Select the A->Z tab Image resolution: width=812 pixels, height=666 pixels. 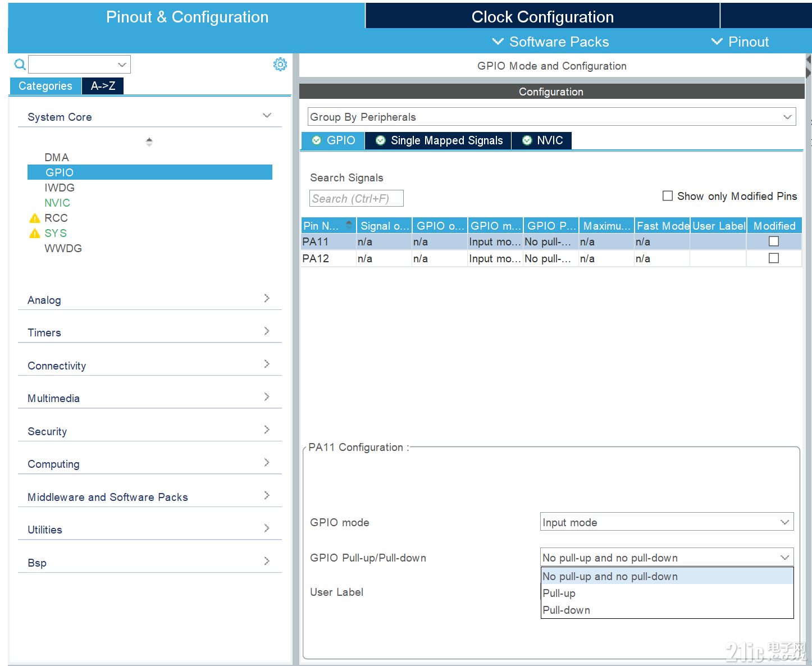(103, 86)
